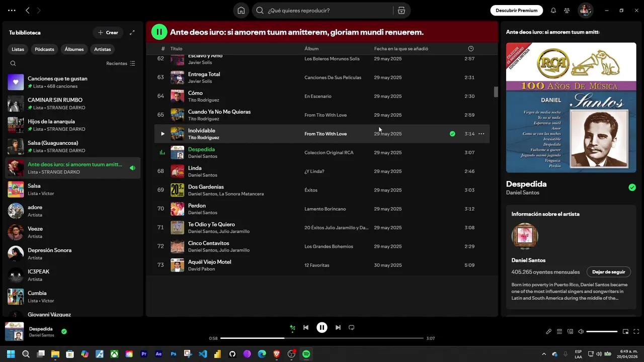This screenshot has height=362, width=644.
Task: Enter full screen mode icon
Action: (636, 332)
